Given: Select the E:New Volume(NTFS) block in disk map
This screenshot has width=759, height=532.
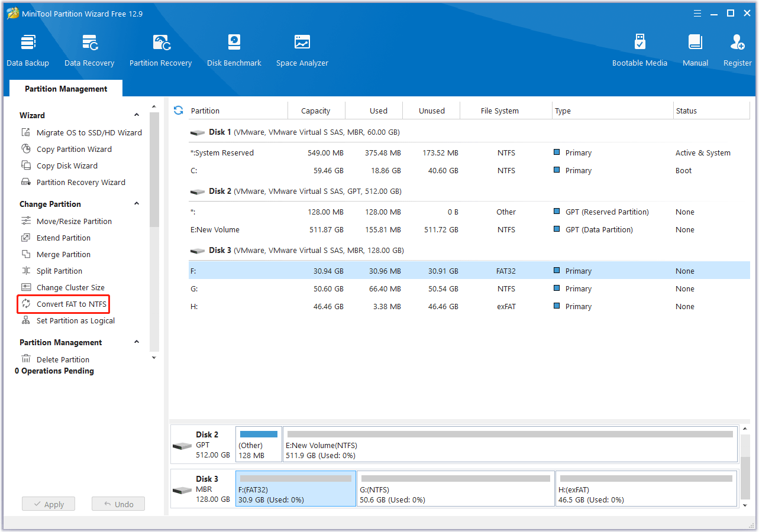Looking at the screenshot, I should click(x=510, y=444).
